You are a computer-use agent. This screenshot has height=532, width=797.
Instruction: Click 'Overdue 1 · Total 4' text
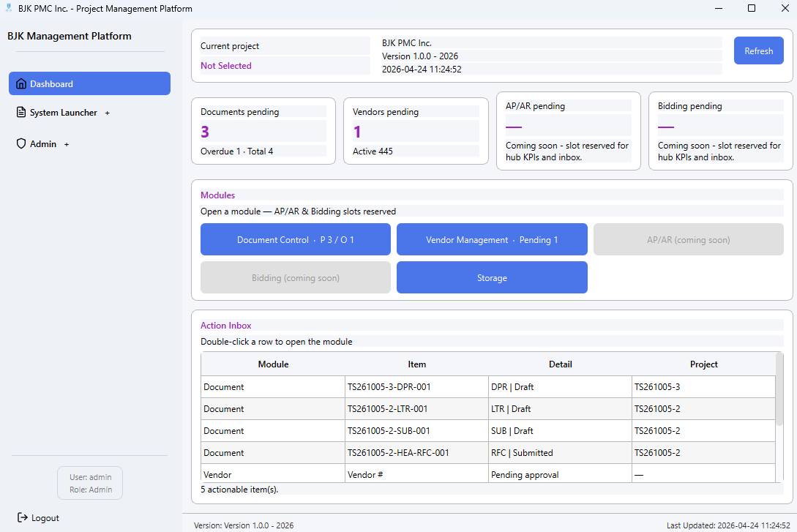237,151
